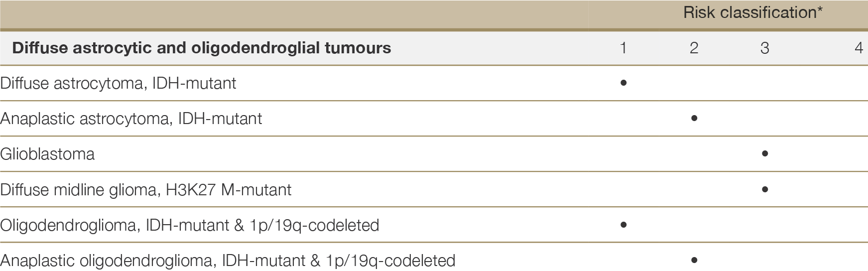This screenshot has width=868, height=271.
Task: Click risk column number 1
Action: click(x=623, y=48)
